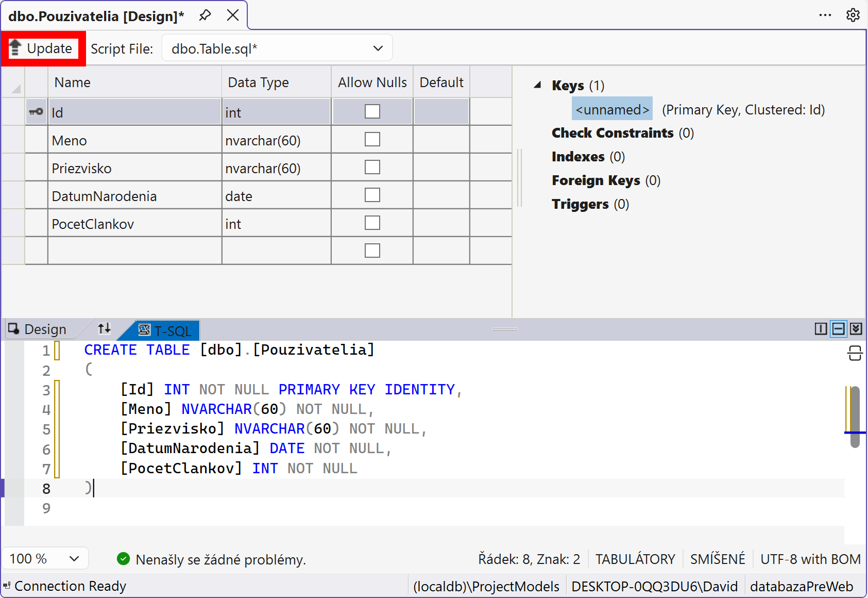Click the editor split window icon
The width and height of the screenshot is (868, 598).
coord(855,353)
